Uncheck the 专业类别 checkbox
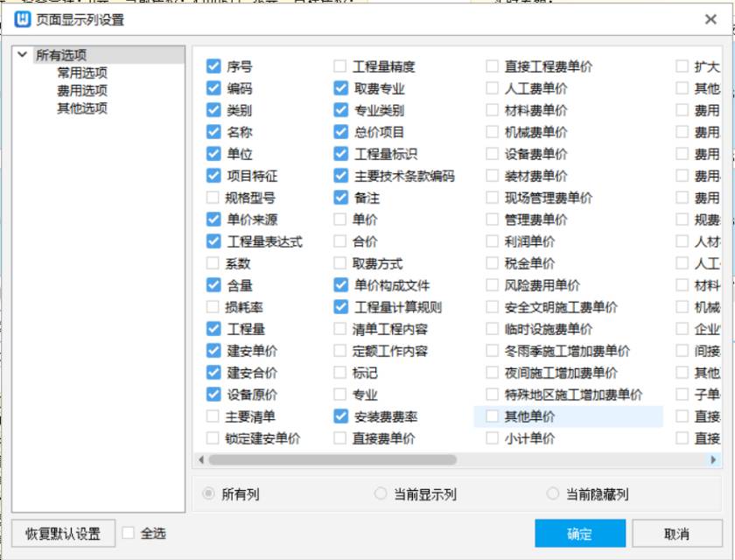Screen dimensions: 735x560 pos(340,110)
